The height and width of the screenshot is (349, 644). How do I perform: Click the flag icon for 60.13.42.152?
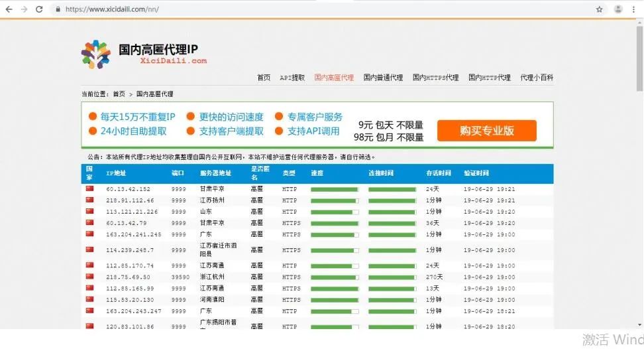coord(89,188)
